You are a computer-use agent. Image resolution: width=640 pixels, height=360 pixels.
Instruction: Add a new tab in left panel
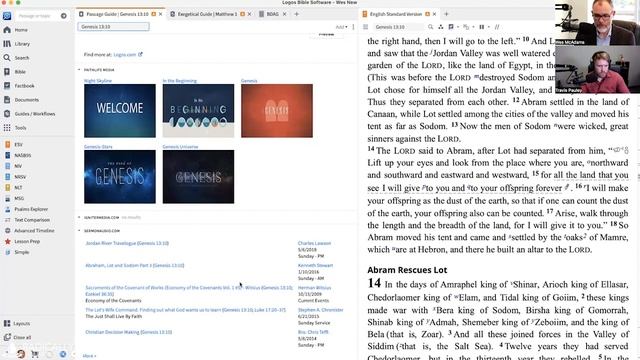[297, 14]
